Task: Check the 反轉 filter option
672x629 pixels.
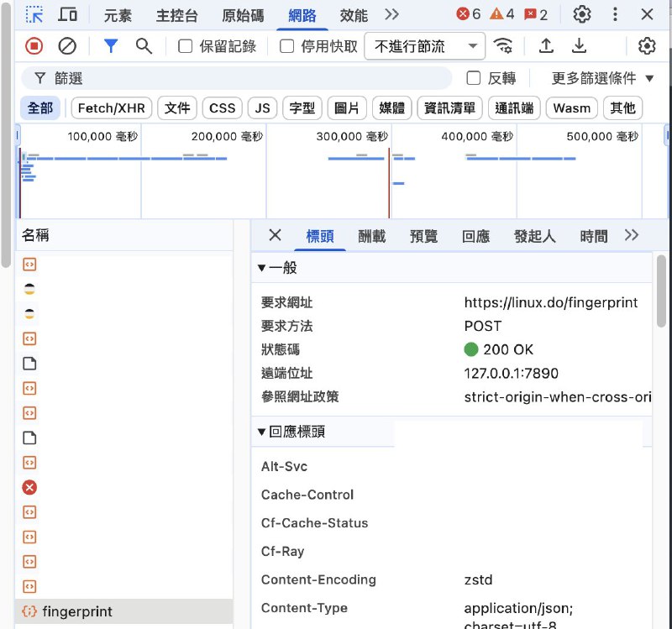Action: pos(475,79)
